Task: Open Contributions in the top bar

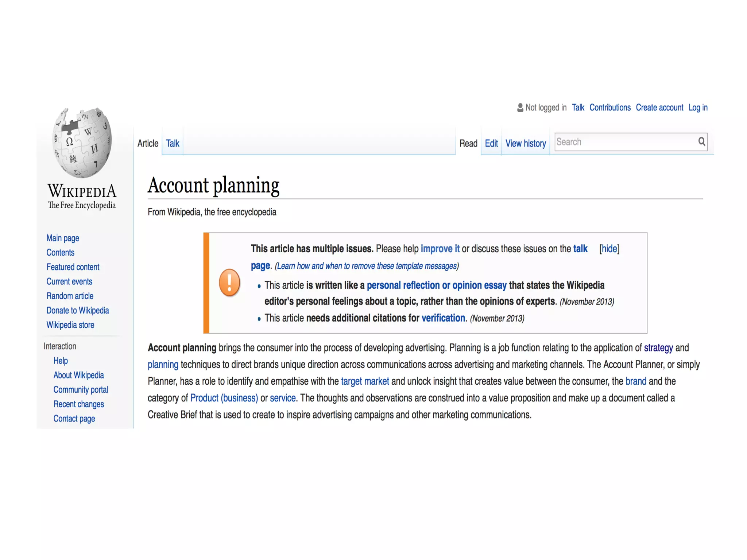Action: pos(609,108)
